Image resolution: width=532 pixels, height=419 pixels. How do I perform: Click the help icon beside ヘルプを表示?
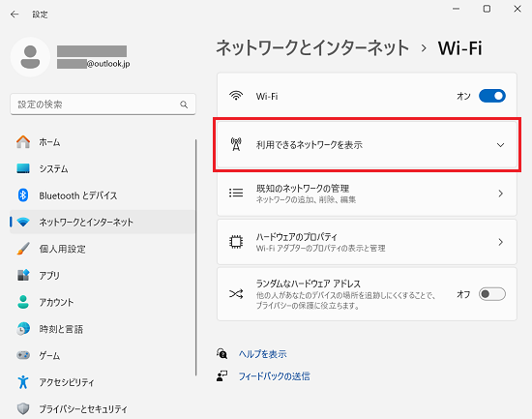coord(222,354)
